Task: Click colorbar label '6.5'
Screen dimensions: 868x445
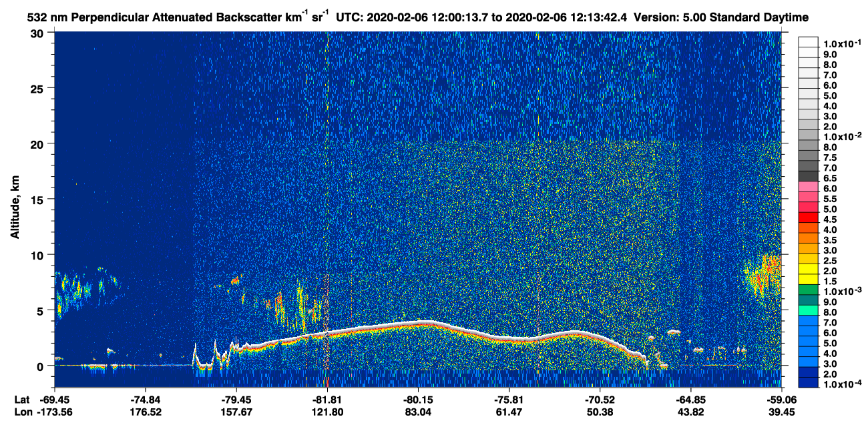Action: pos(829,179)
